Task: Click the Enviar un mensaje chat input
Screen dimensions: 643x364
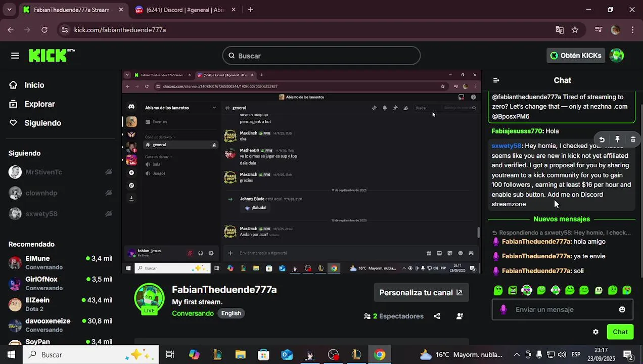Action: (562, 309)
